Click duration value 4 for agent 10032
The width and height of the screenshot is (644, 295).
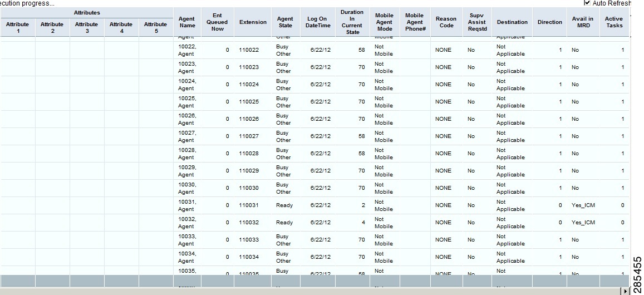coord(363,223)
